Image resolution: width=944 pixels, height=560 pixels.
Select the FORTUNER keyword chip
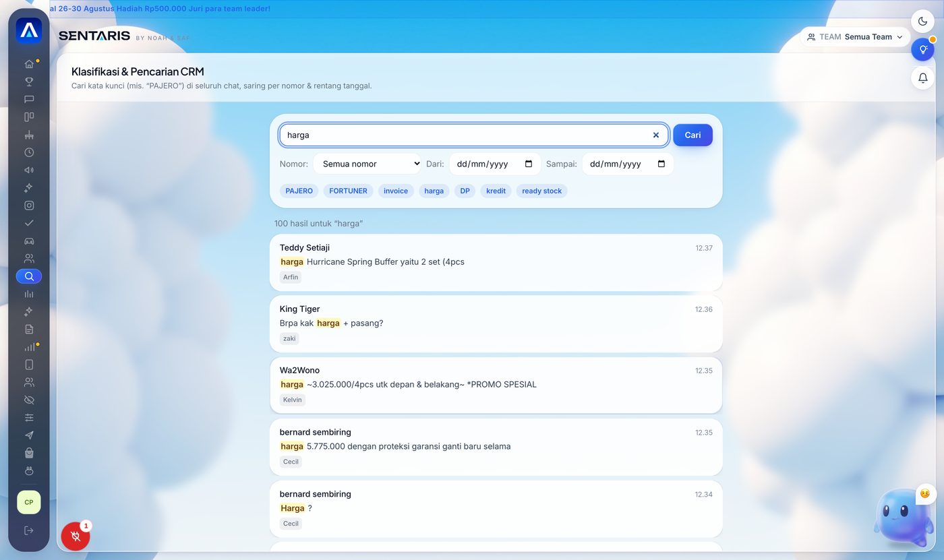[x=348, y=191]
